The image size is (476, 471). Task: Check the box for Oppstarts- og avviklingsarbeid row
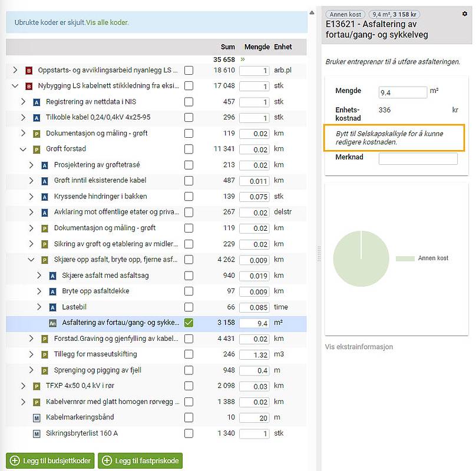click(x=189, y=71)
